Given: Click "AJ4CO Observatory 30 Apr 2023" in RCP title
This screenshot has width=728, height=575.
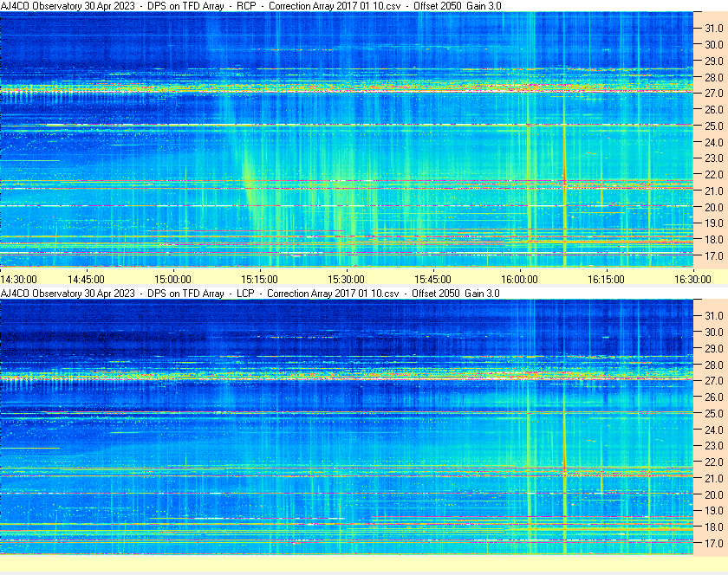Looking at the screenshot, I should point(68,6).
